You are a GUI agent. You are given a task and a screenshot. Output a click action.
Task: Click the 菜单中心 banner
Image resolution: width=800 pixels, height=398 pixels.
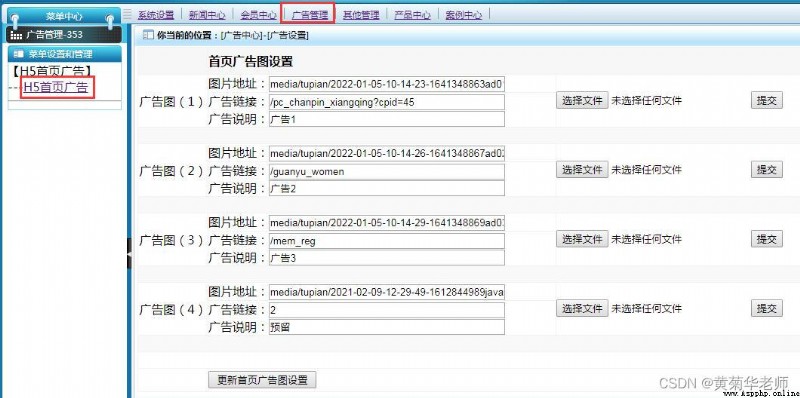[x=63, y=16]
